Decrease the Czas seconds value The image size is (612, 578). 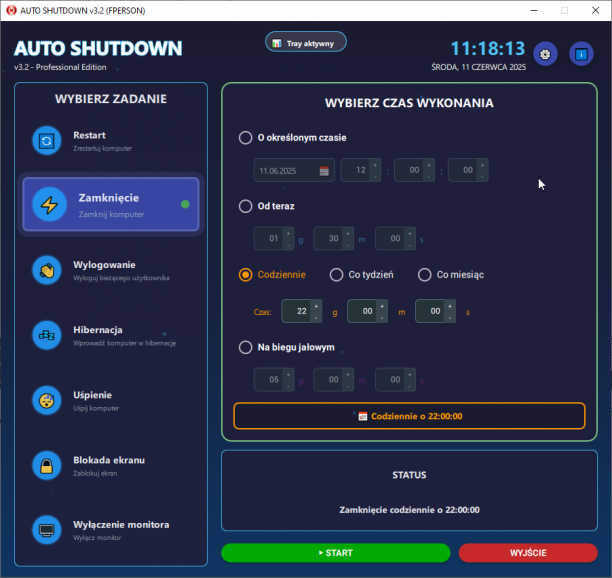pyautogui.click(x=450, y=317)
